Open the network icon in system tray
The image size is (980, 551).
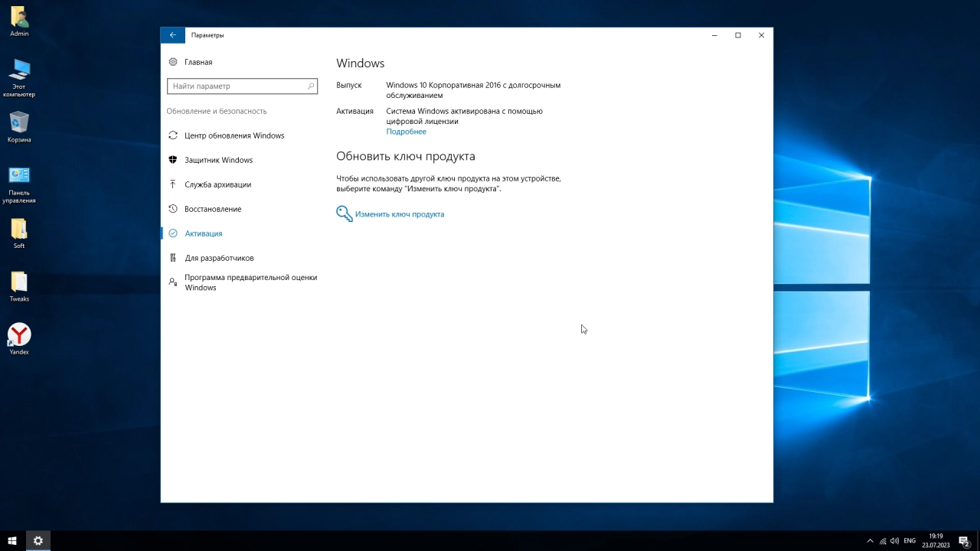click(x=883, y=541)
